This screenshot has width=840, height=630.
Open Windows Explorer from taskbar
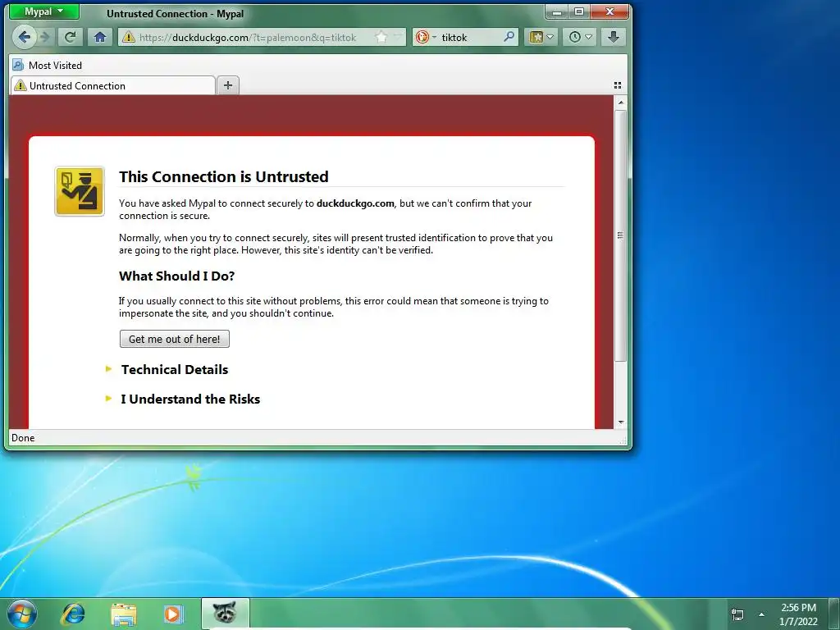123,614
